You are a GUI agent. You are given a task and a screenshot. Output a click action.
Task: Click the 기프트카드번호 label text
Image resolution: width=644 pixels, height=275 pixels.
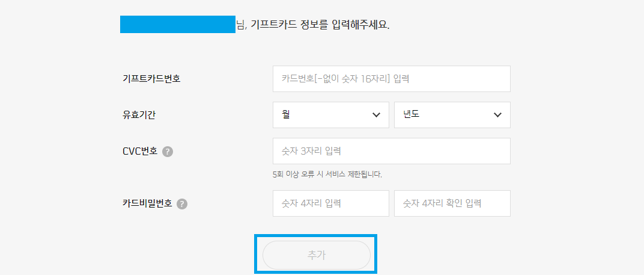151,79
